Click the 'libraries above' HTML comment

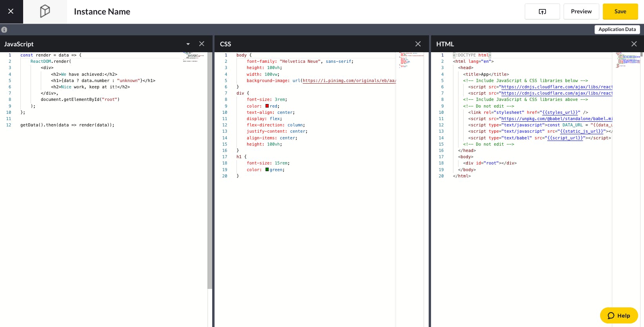click(x=526, y=99)
